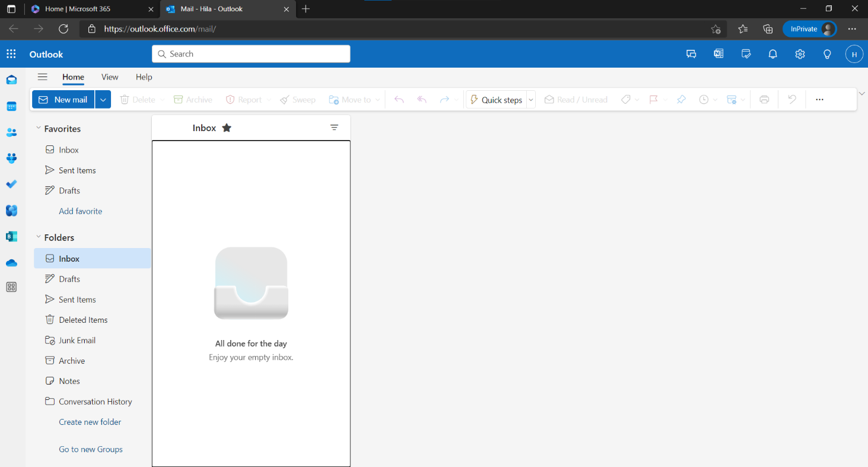Click the New mail button
Viewport: 868px width, 467px height.
click(x=63, y=100)
